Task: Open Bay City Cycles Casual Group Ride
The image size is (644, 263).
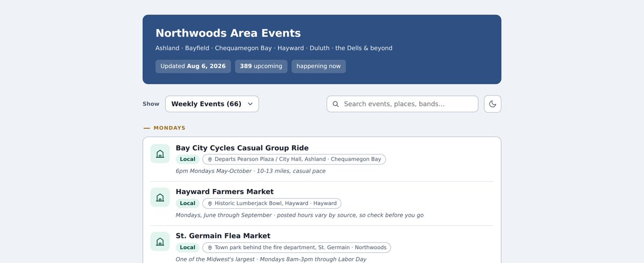Action: pyautogui.click(x=242, y=148)
